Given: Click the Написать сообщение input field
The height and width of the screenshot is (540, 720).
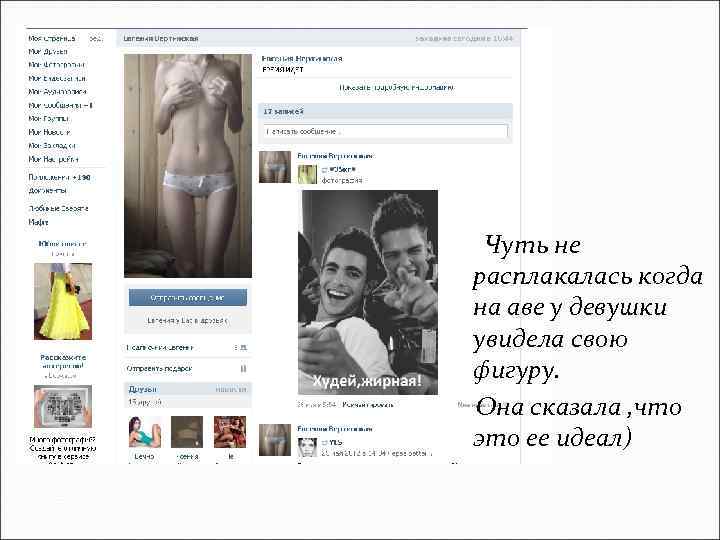Looking at the screenshot, I should coord(386,131).
